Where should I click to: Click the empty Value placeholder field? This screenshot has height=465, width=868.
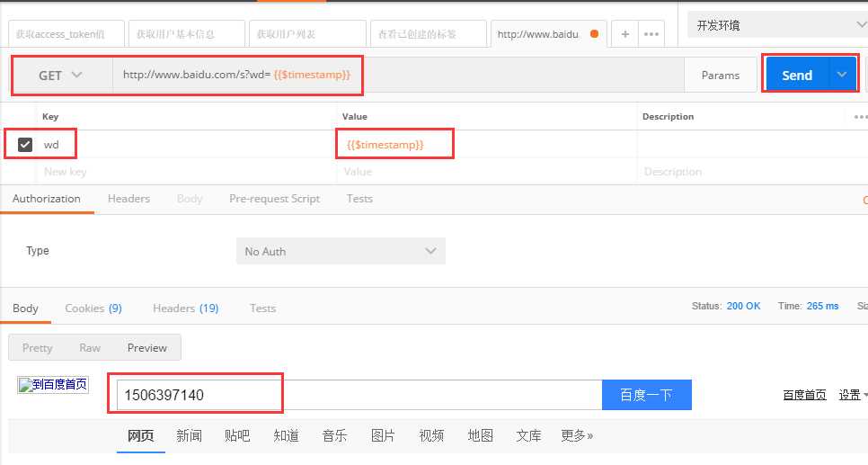point(487,171)
